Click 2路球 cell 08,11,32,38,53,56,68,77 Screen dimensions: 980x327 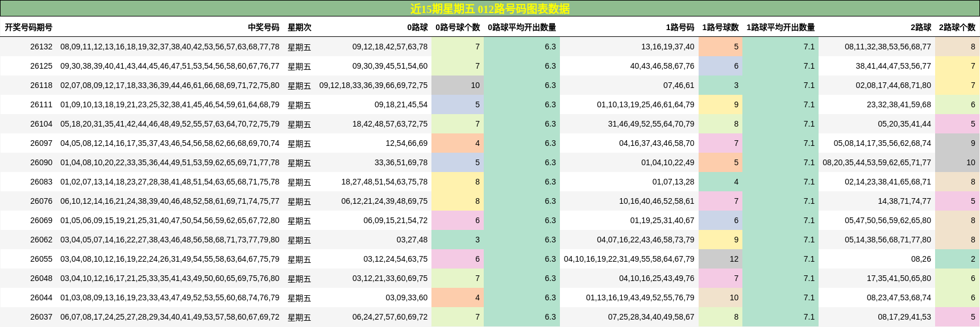coord(888,47)
